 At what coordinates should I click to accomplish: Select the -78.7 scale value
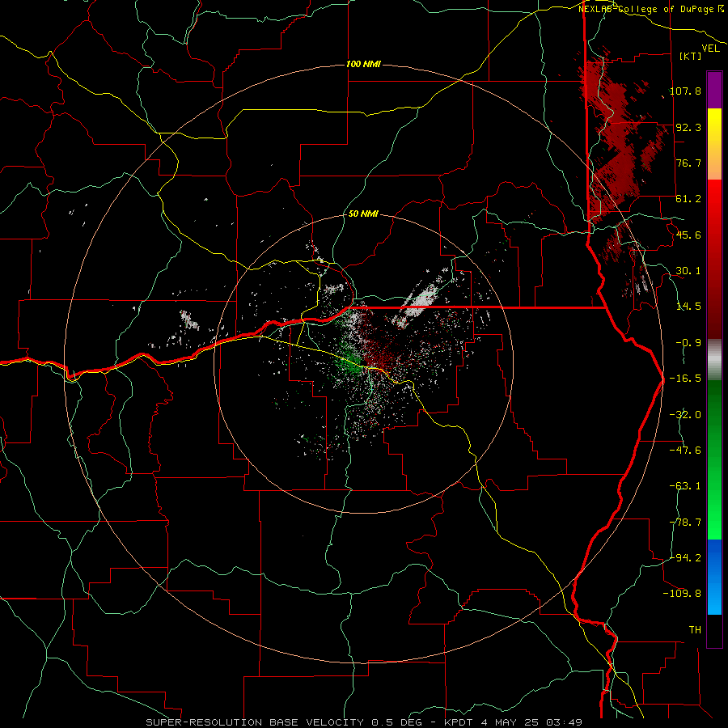click(x=685, y=522)
